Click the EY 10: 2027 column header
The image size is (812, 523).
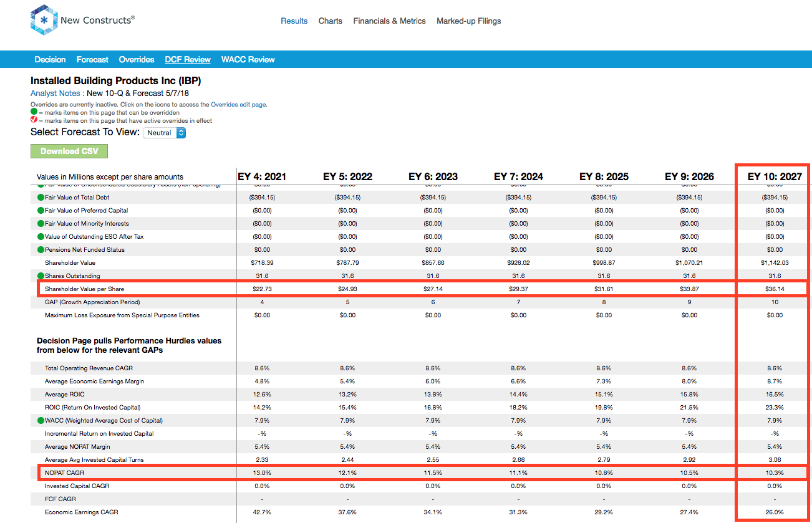point(775,176)
